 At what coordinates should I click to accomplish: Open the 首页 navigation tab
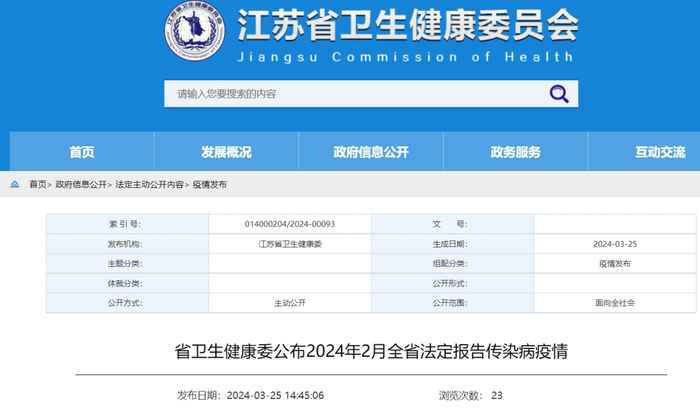pyautogui.click(x=82, y=151)
